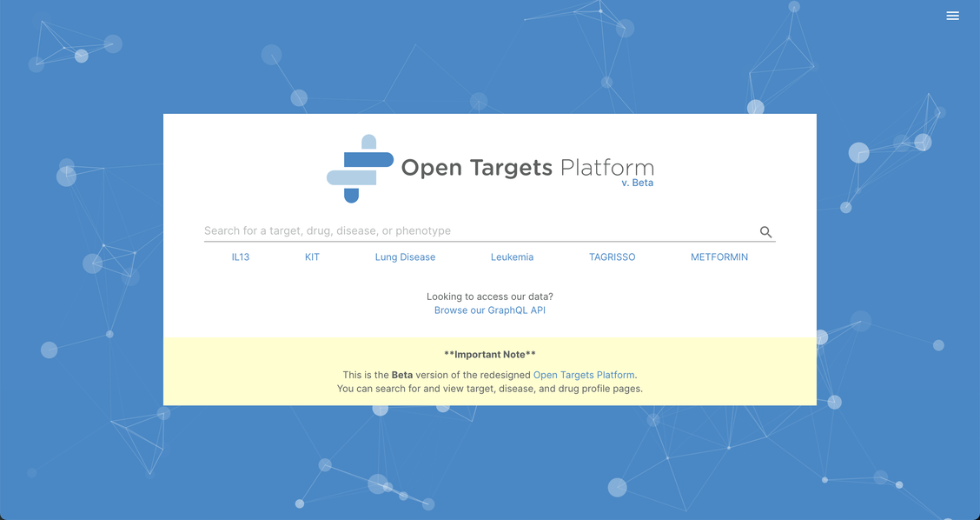Open the hamburger navigation menu

coord(952,15)
